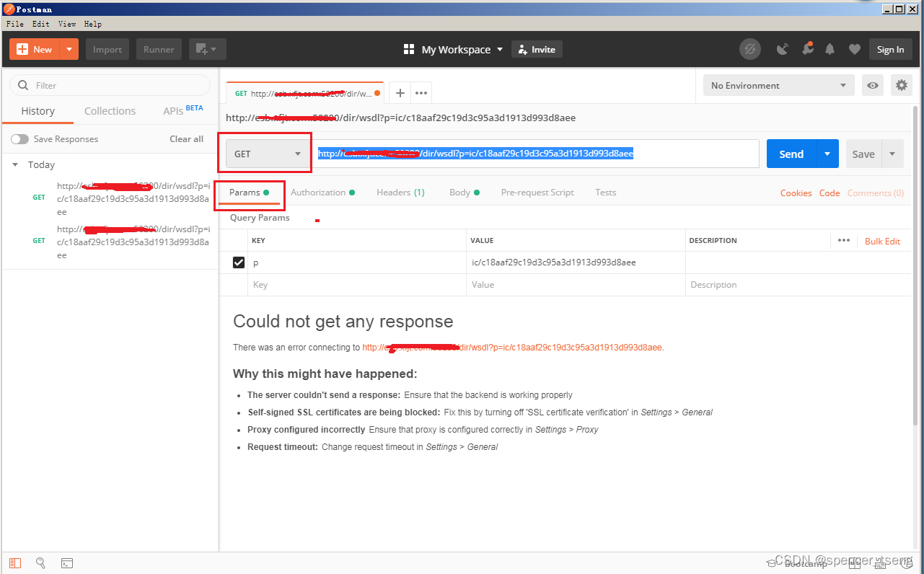Switch to the Collections tab
924x574 pixels.
click(x=110, y=111)
